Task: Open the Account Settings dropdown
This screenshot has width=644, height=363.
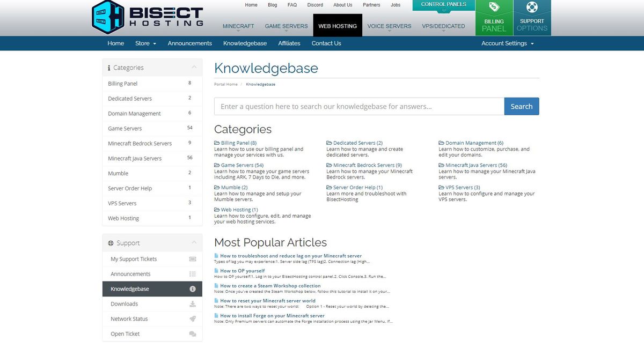Action: pos(507,43)
